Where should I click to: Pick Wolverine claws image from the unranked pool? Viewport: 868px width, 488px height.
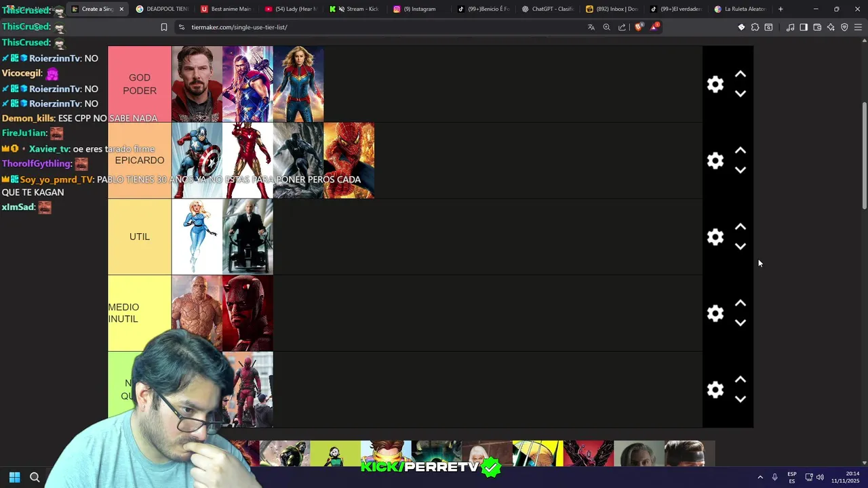(x=538, y=453)
